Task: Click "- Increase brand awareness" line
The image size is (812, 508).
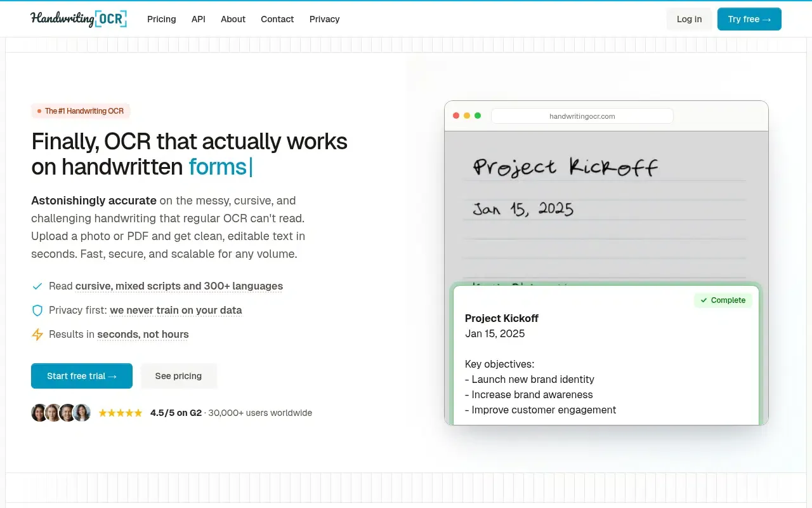Action: [529, 394]
